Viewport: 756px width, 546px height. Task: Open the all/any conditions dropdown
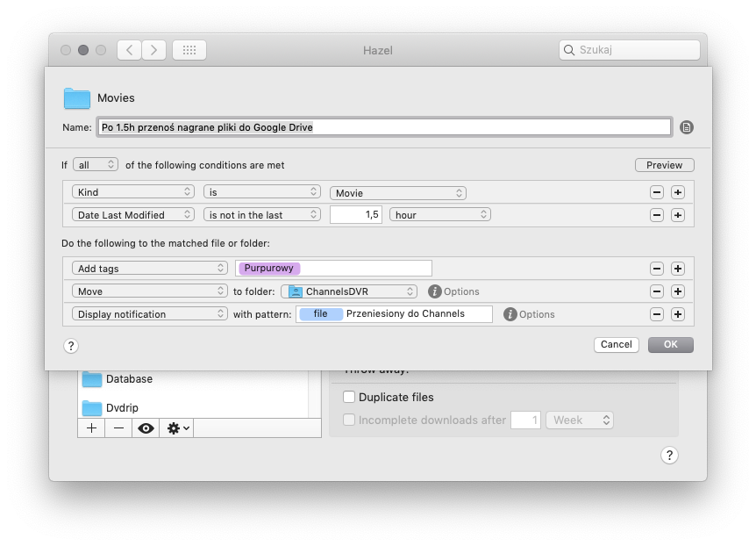(x=96, y=165)
